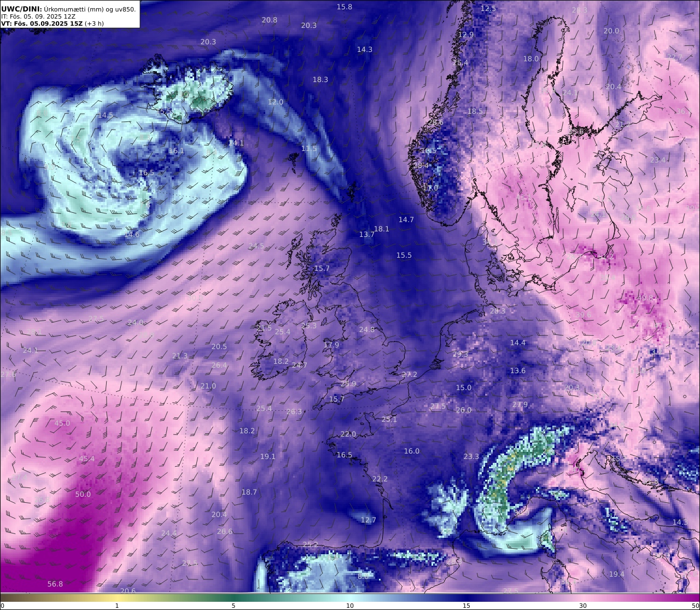This screenshot has height=610, width=700.
Task: Click the 12.7 value in the Bay of Biscay
Action: (369, 520)
